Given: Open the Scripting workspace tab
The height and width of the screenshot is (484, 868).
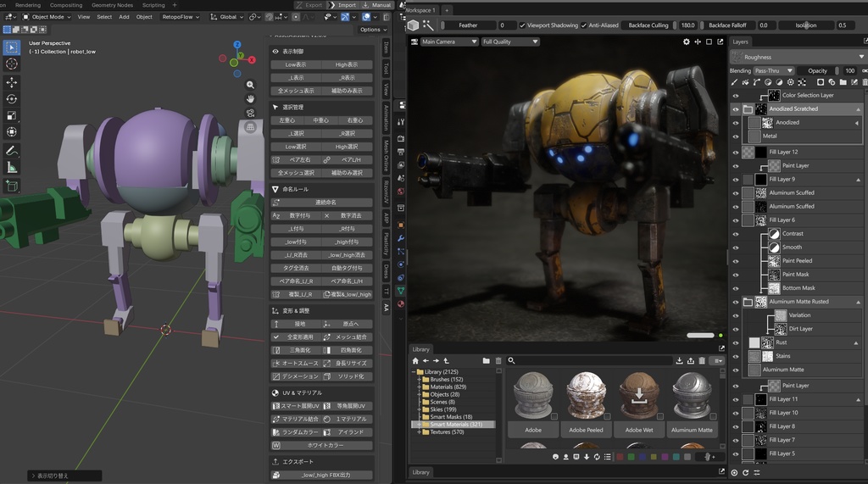Looking at the screenshot, I should tap(153, 5).
